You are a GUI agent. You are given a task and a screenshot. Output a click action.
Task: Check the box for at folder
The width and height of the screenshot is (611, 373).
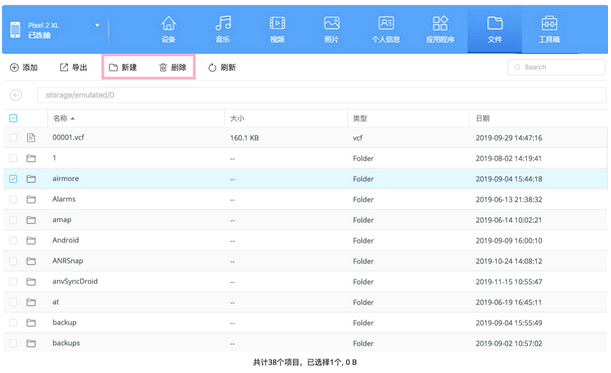click(13, 302)
